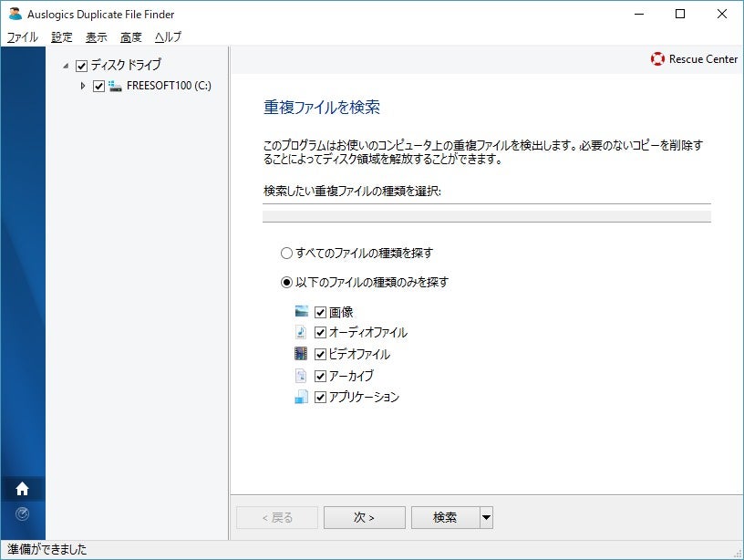Screen dimensions: 744x560
Task: Click the 次 > button
Action: coord(365,517)
